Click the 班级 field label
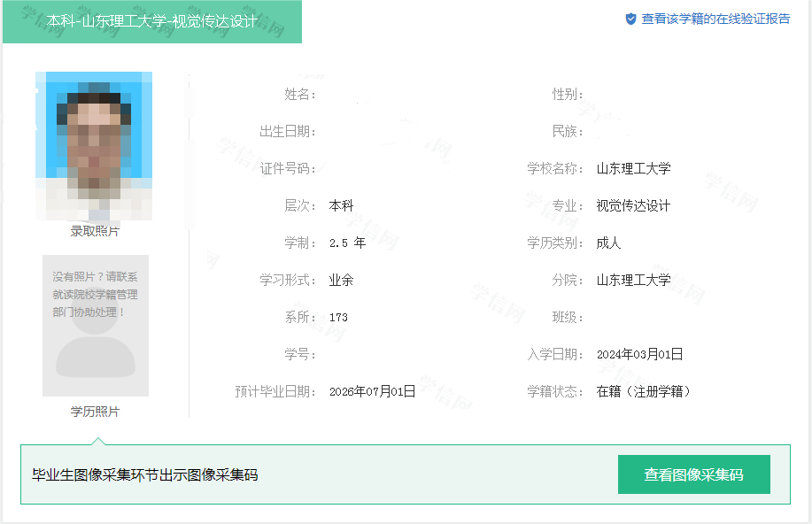The image size is (812, 524). click(x=568, y=317)
